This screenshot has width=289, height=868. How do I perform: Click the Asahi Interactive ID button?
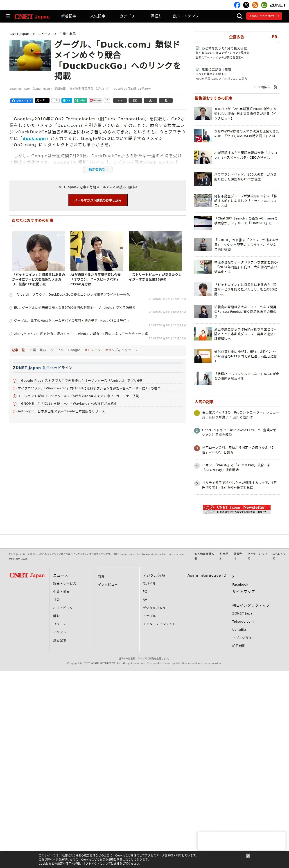click(264, 16)
